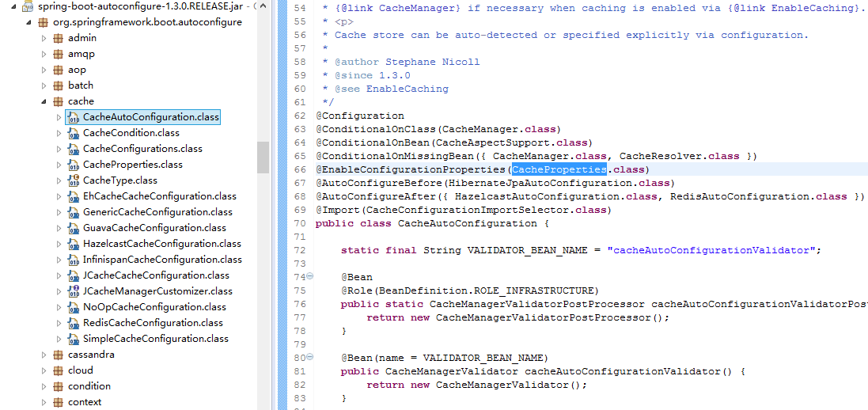The width and height of the screenshot is (868, 410).
Task: Click the EhCacheCacheConfiguration.class file icon
Action: [73, 196]
